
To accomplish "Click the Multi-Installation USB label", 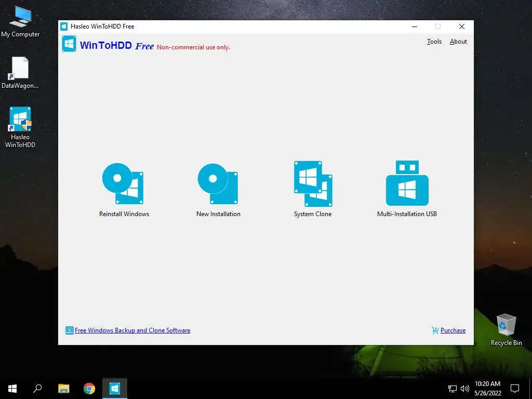I will pos(407,214).
